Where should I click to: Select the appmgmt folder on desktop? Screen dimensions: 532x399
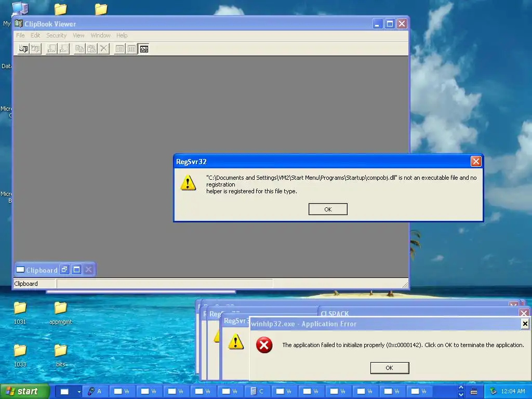click(60, 312)
